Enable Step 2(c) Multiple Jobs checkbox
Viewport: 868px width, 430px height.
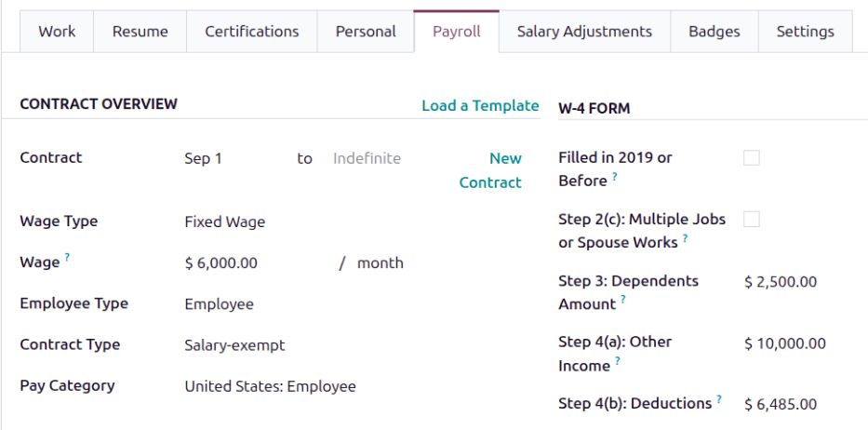752,220
